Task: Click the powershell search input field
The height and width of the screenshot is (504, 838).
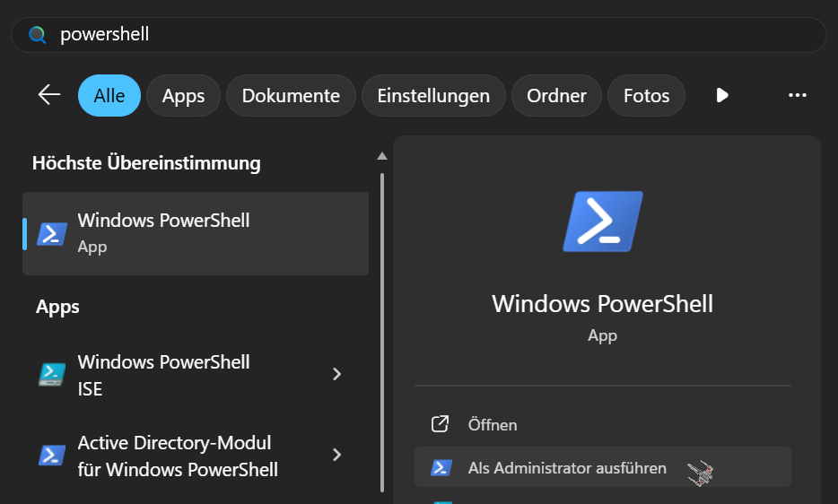Action: pos(418,35)
